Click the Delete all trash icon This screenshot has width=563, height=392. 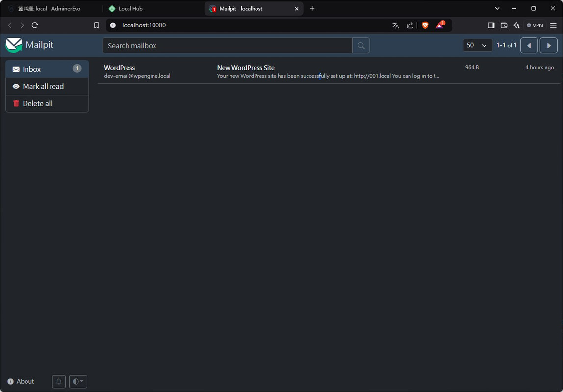[x=16, y=104]
